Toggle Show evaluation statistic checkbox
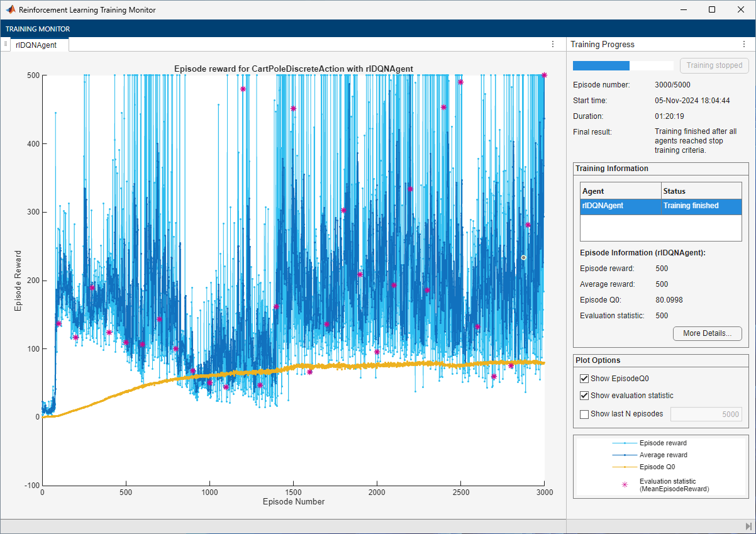The image size is (756, 534). (584, 396)
